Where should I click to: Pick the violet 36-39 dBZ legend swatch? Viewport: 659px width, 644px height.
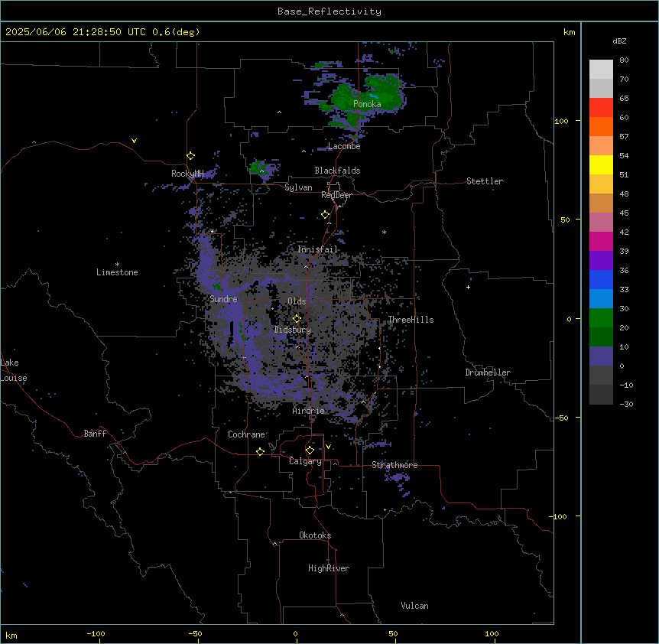pyautogui.click(x=601, y=260)
